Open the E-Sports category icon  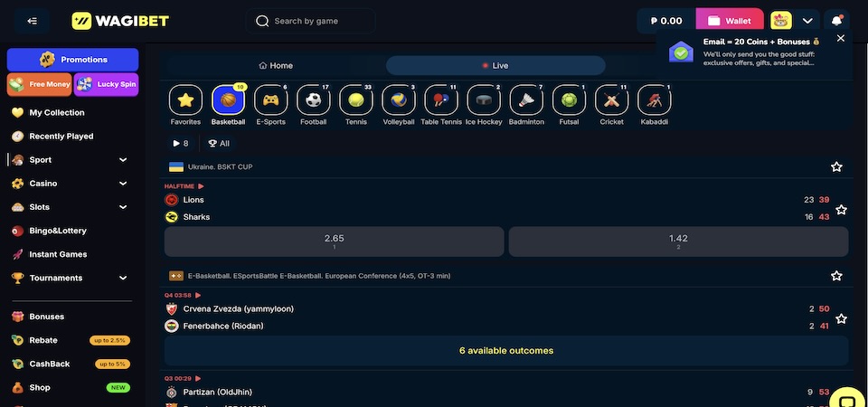[x=270, y=100]
